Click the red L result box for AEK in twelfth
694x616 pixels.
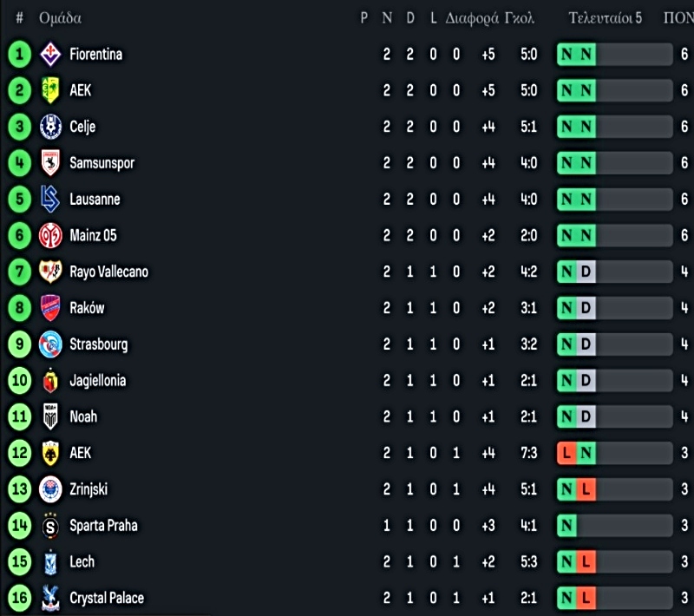coord(566,453)
